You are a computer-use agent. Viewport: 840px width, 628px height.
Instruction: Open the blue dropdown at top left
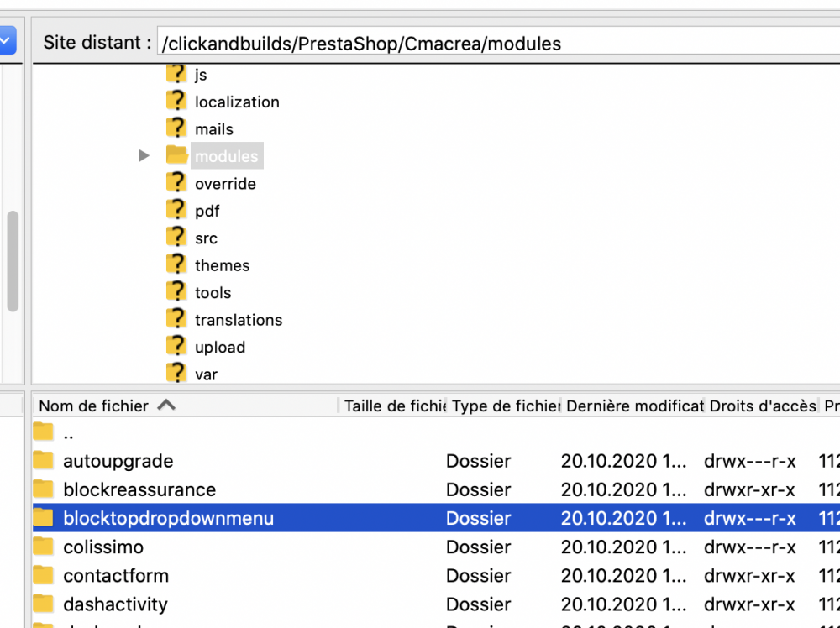pyautogui.click(x=7, y=40)
